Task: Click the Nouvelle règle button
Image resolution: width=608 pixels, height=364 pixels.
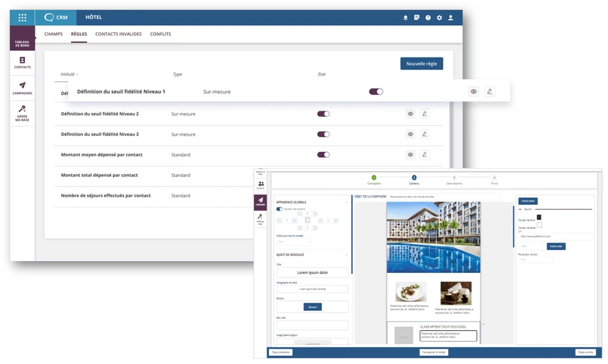Action: click(x=422, y=64)
